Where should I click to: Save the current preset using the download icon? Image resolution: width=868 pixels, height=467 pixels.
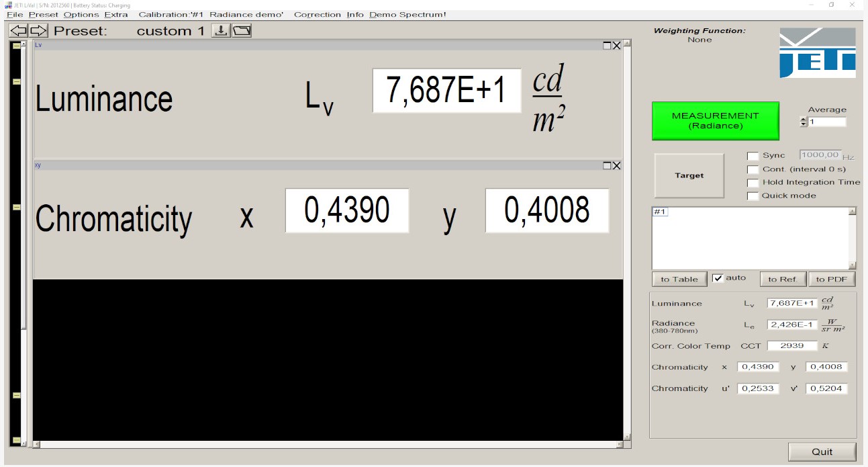222,30
